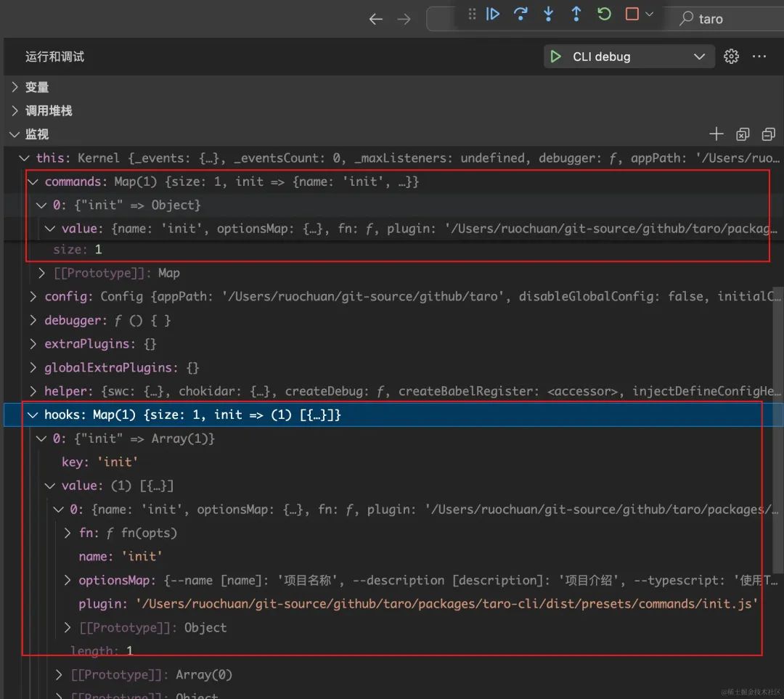
Task: Collapse hooks entry 0 "init" => Array(1)
Action: pos(41,438)
